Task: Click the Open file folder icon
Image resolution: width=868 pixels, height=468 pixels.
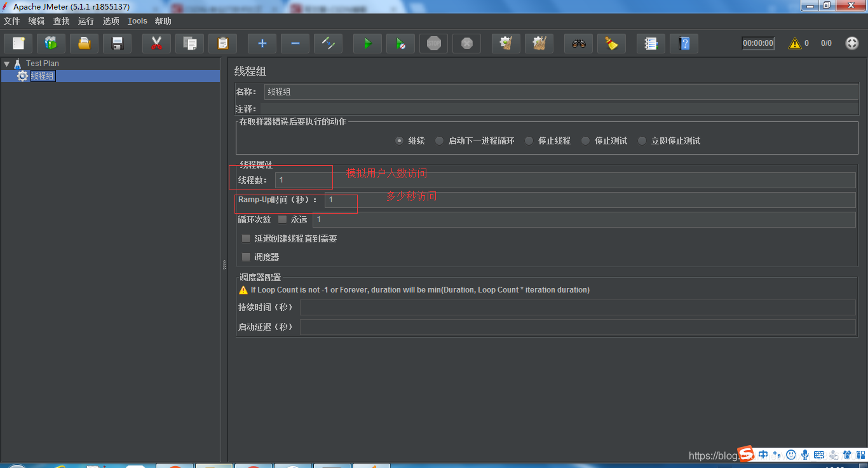Action: coord(85,43)
